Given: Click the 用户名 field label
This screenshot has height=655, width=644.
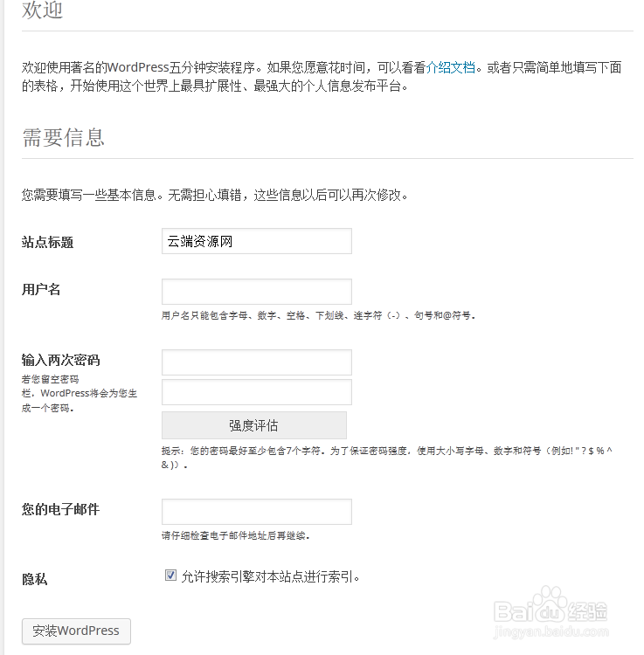Looking at the screenshot, I should pos(41,289).
